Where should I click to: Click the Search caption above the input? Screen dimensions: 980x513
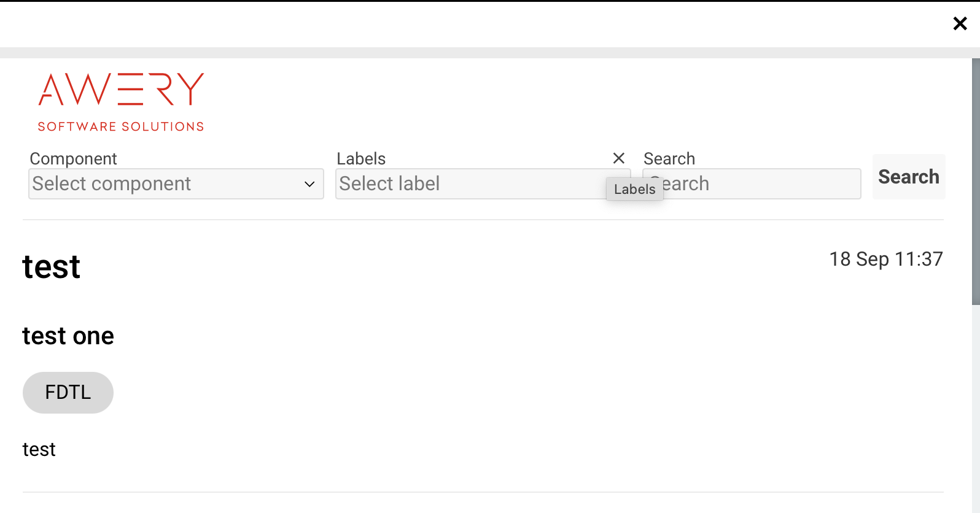click(669, 159)
